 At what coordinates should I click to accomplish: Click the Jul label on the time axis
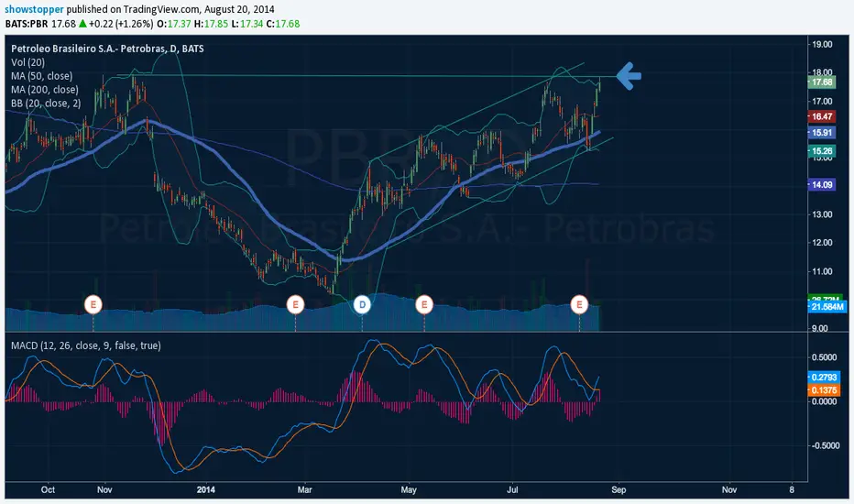512,489
